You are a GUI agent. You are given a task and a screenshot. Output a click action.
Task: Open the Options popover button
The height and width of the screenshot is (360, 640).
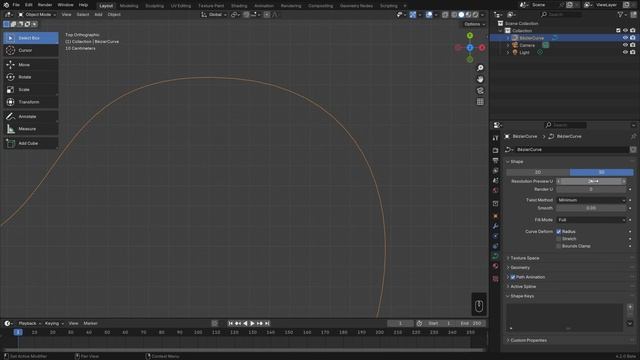coord(475,24)
